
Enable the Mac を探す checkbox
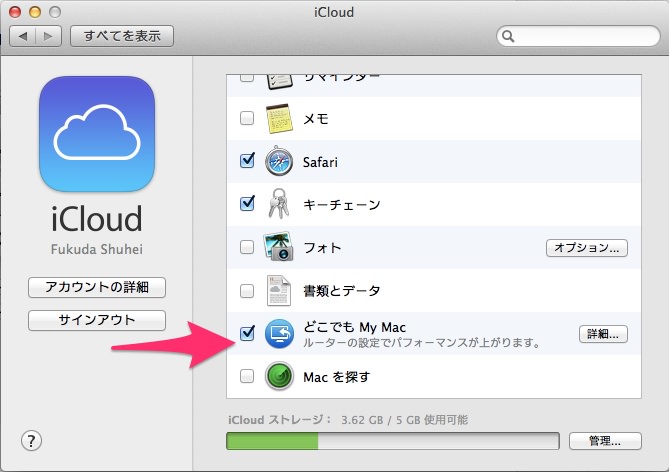coord(247,376)
